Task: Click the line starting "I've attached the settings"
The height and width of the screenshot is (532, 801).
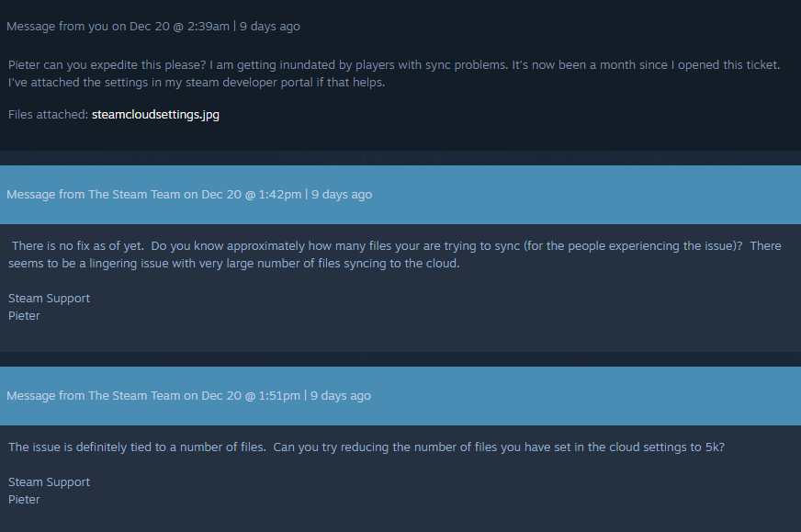Action: click(x=197, y=83)
